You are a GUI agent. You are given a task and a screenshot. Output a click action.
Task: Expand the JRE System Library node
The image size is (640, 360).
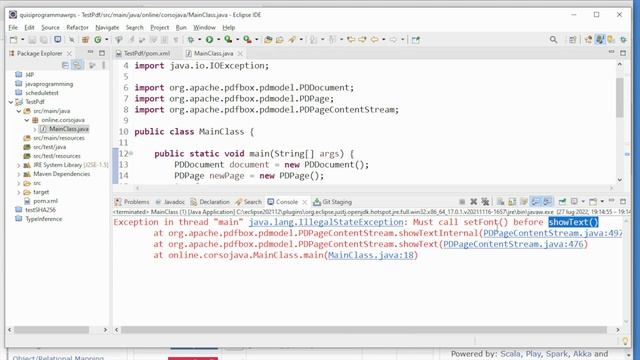(x=19, y=165)
